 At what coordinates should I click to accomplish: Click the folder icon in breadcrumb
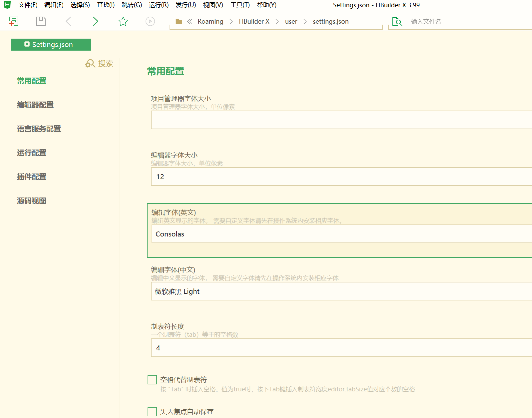179,21
